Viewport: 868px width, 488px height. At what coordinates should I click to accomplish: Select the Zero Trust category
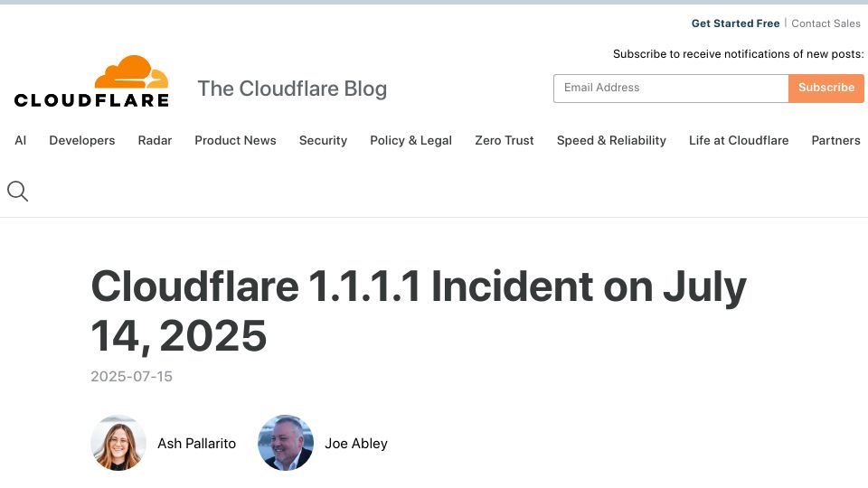tap(505, 141)
